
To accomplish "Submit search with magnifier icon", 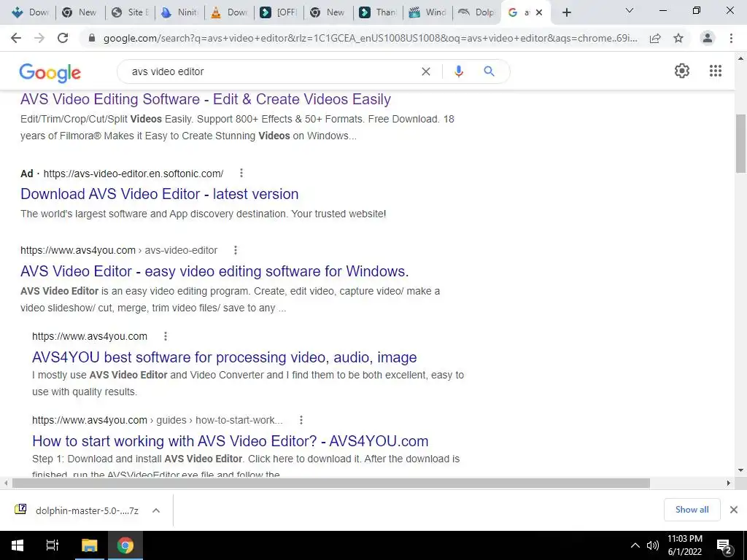I will (489, 71).
